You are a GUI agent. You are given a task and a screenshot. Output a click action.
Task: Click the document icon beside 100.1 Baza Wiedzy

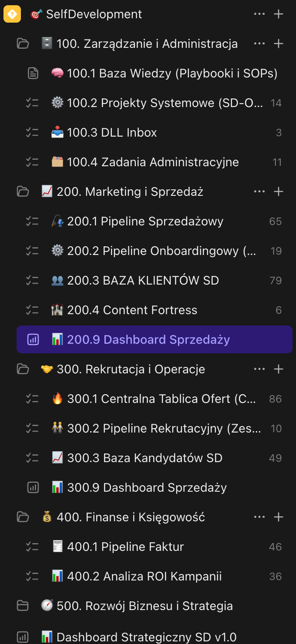33,73
